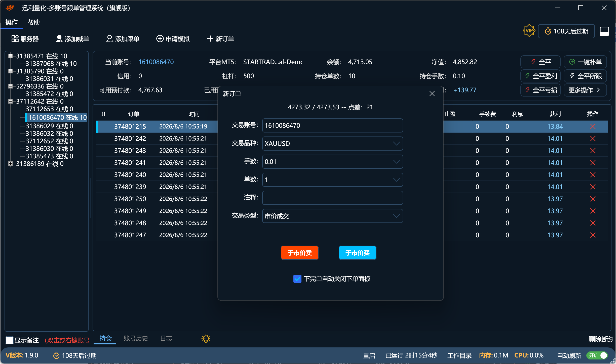Open the 帮助 menu

click(x=33, y=22)
